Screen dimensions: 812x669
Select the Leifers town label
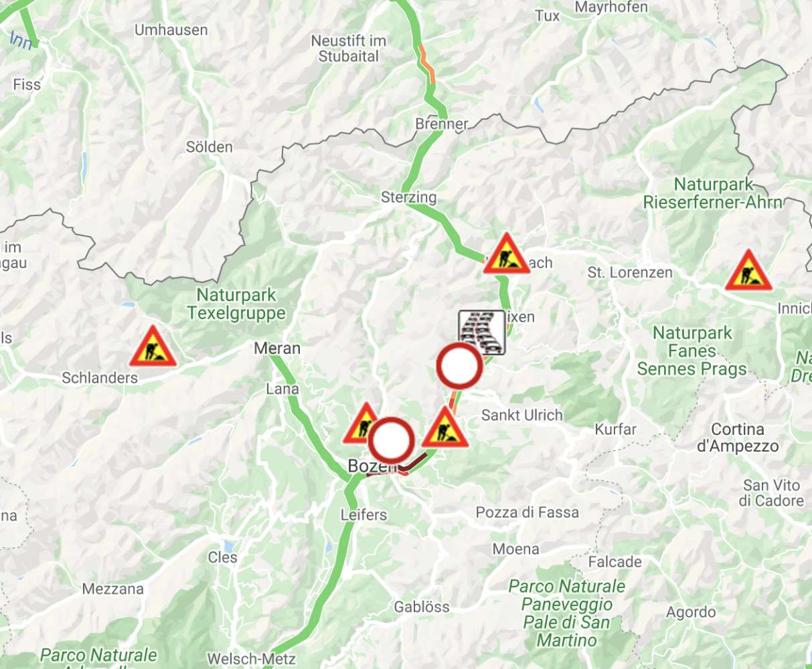click(x=363, y=515)
